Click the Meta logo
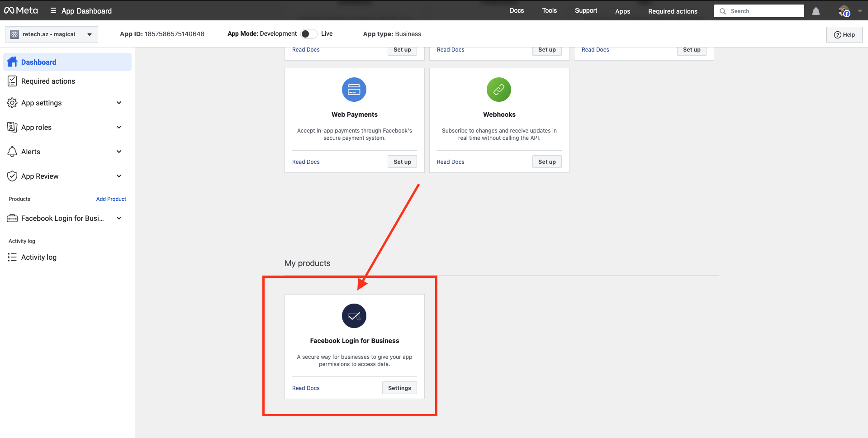Viewport: 868px width, 438px height. click(21, 10)
